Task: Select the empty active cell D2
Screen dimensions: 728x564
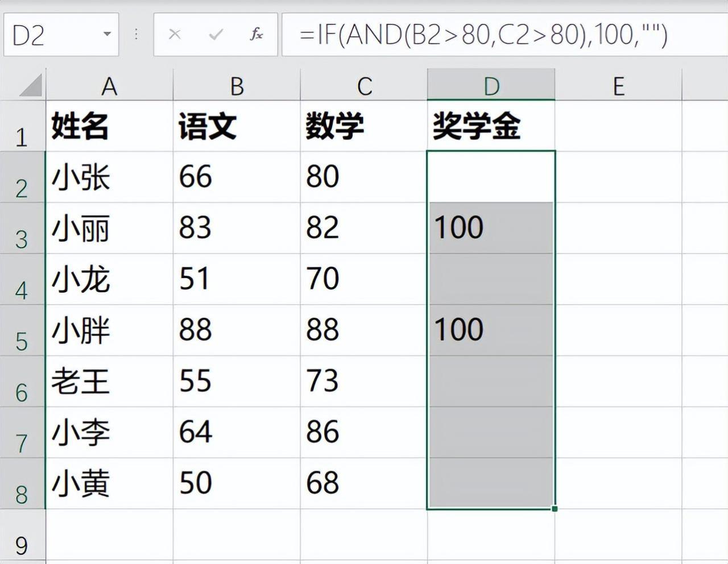Action: tap(491, 177)
